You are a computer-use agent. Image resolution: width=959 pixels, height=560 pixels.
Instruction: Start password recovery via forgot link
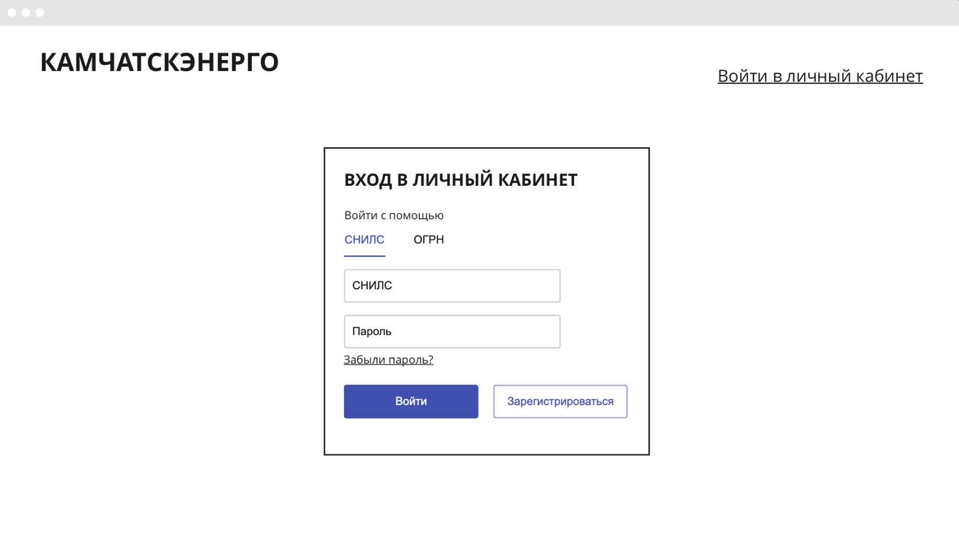pyautogui.click(x=388, y=360)
